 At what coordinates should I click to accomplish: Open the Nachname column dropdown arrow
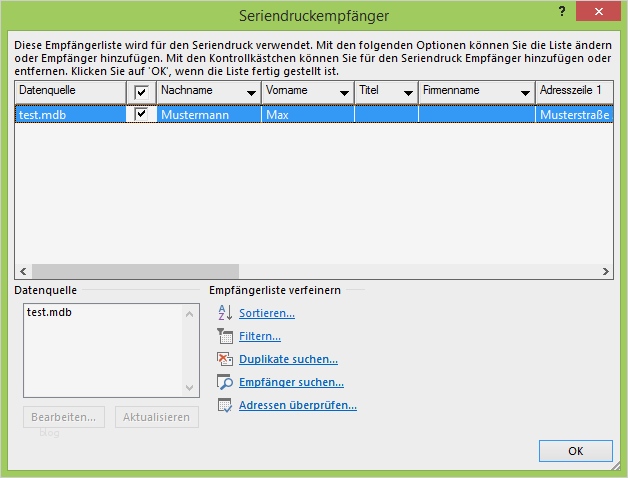[x=251, y=93]
